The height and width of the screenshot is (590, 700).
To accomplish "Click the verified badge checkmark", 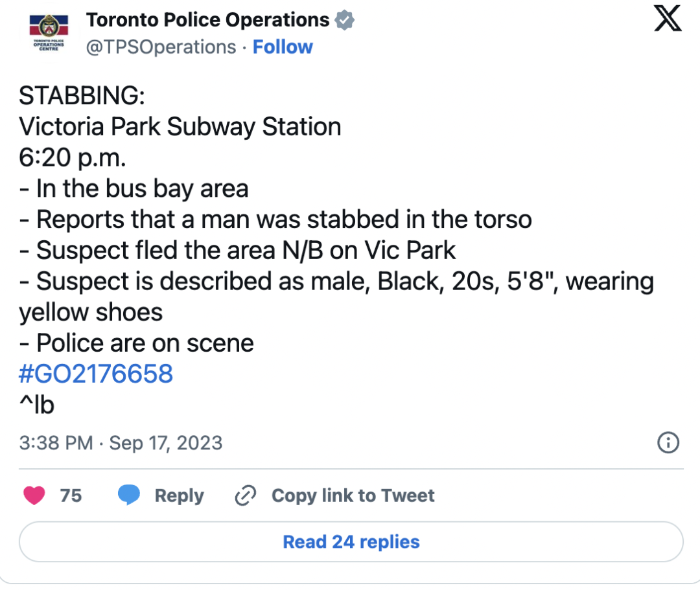I will (x=345, y=20).
